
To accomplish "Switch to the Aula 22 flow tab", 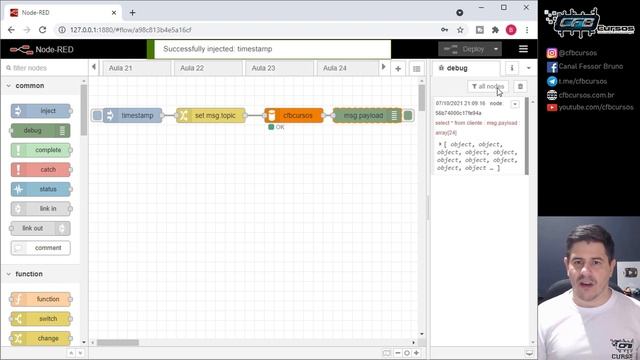I will [x=208, y=68].
